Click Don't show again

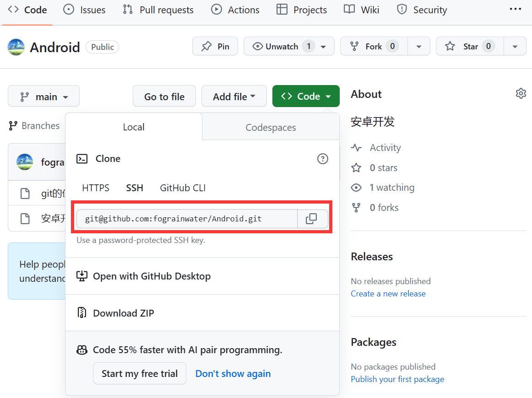pyautogui.click(x=233, y=373)
